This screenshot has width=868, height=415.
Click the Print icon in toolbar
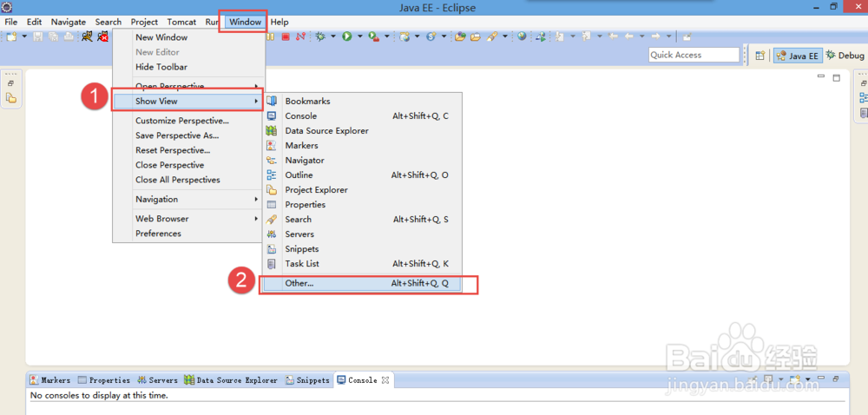click(x=69, y=36)
